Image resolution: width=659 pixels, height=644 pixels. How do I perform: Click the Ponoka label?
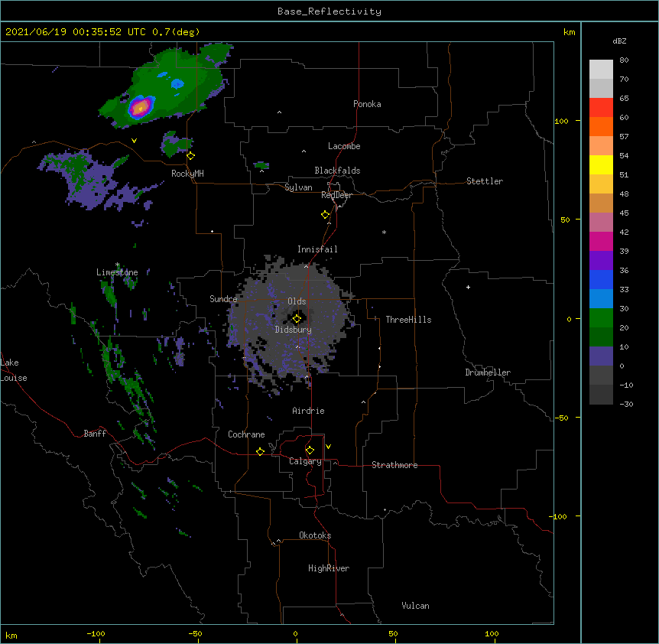(x=367, y=104)
